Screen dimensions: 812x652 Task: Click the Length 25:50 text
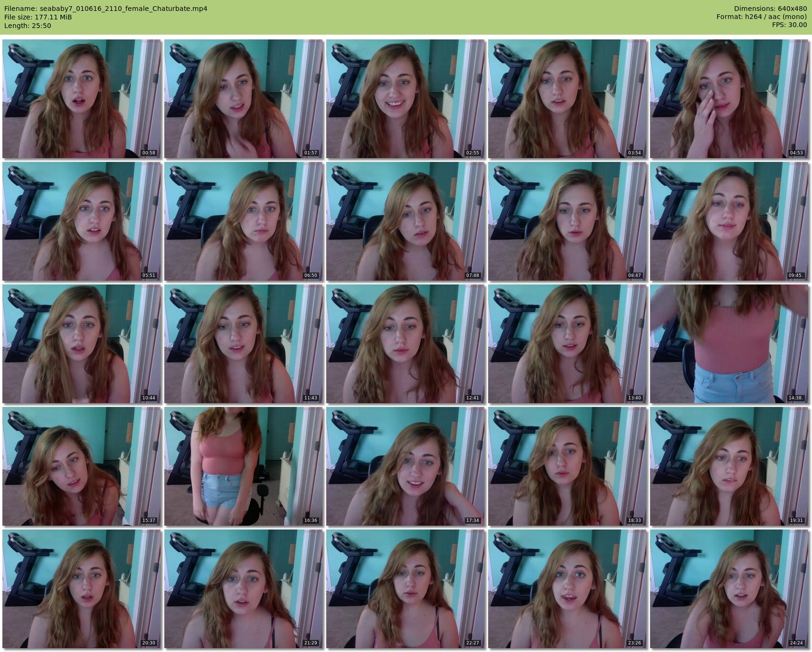[28, 26]
